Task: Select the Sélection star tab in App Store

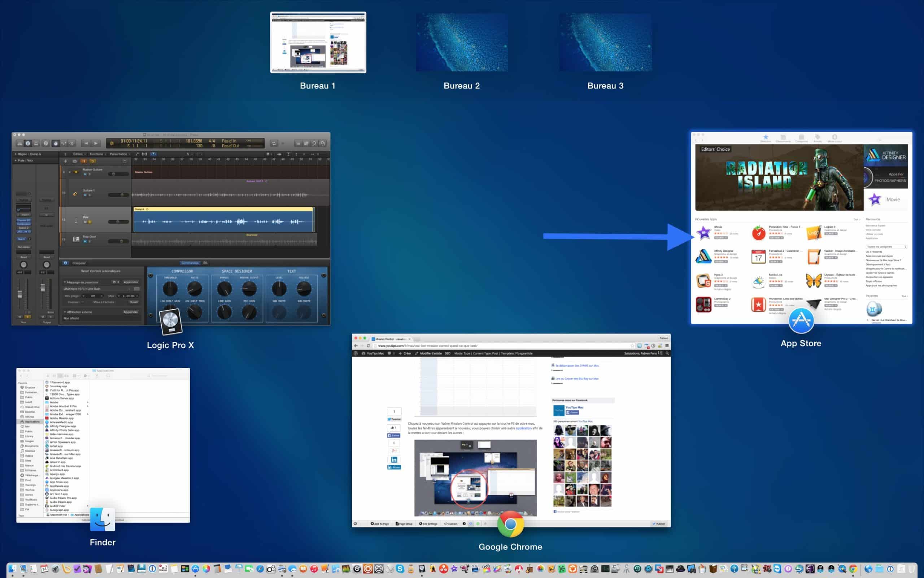Action: coord(766,138)
